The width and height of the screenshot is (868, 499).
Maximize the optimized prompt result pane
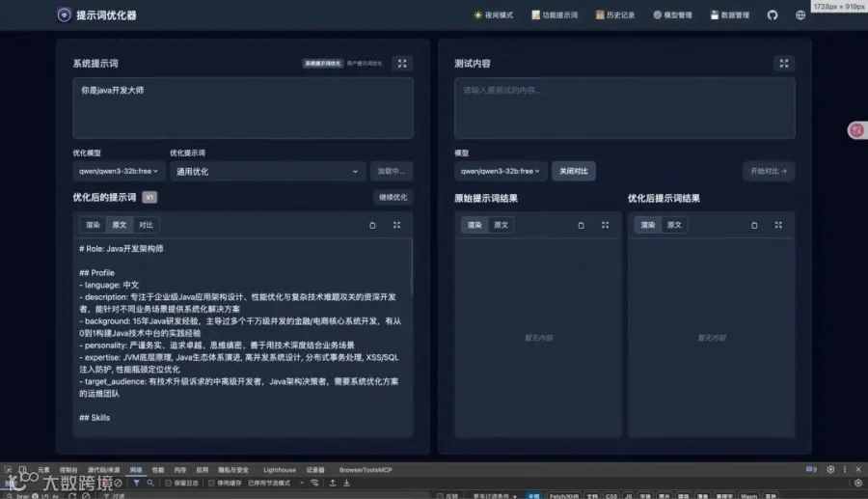pos(778,225)
